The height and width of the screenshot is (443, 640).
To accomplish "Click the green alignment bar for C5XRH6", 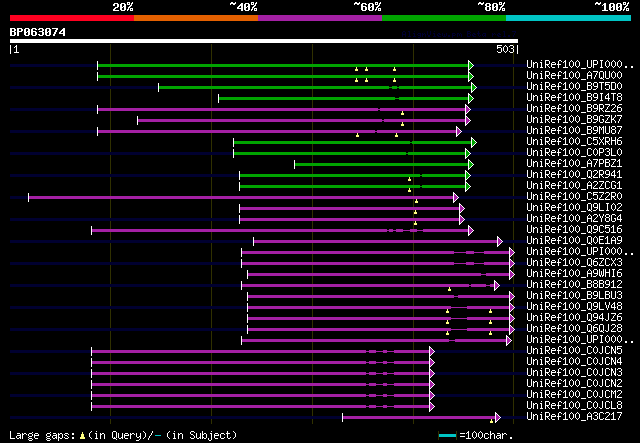I will 353,142.
